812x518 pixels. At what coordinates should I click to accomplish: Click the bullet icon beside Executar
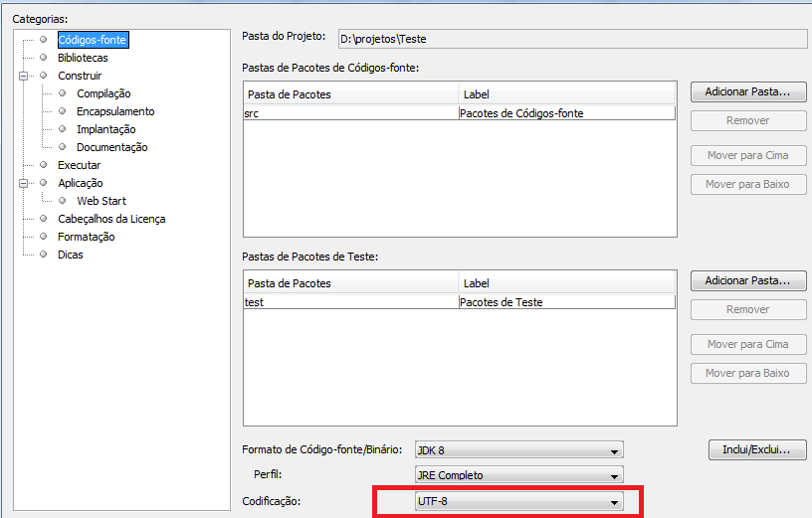coord(44,165)
